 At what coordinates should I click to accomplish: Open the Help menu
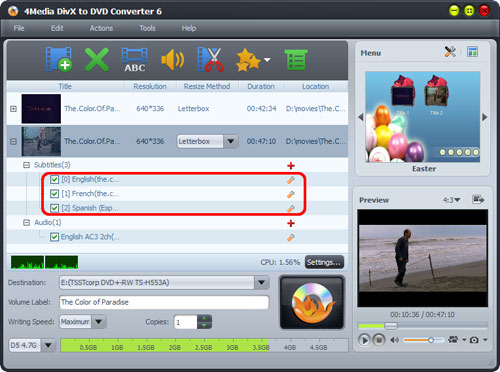click(x=189, y=28)
